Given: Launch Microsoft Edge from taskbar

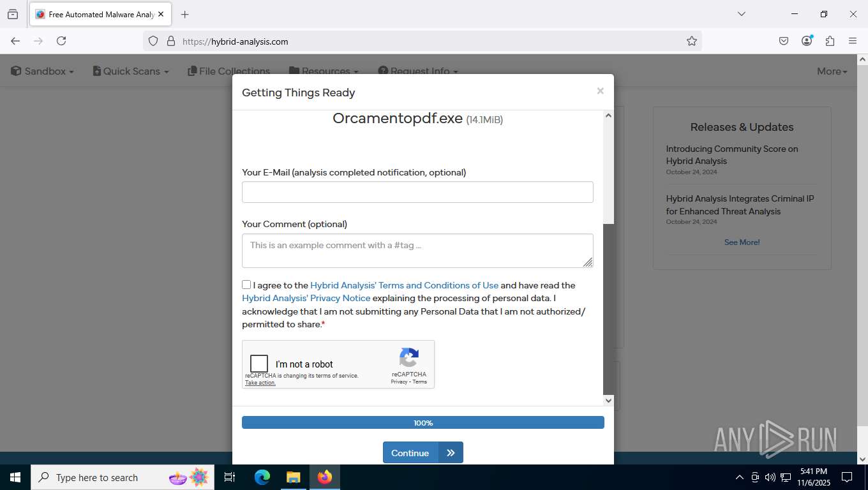Looking at the screenshot, I should [x=262, y=477].
